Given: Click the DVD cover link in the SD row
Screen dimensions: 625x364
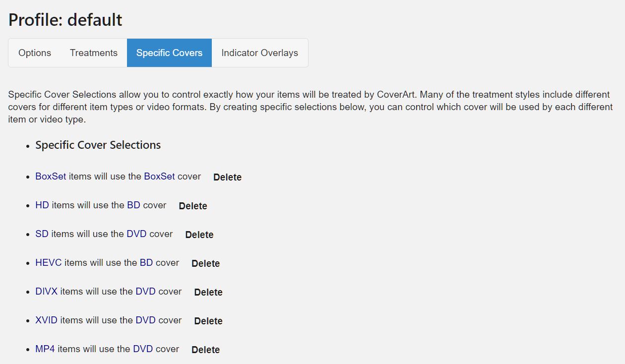Looking at the screenshot, I should (136, 234).
